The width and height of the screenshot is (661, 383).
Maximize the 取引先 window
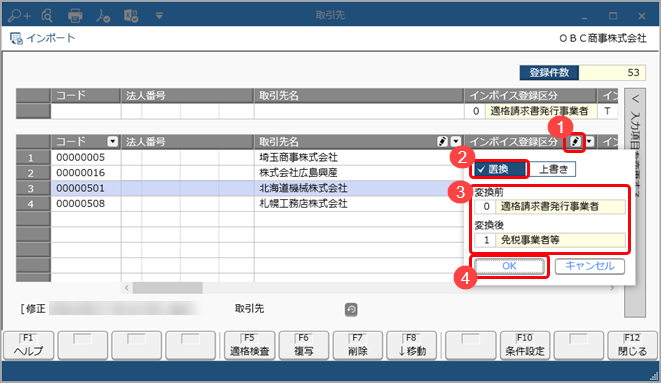(x=613, y=16)
